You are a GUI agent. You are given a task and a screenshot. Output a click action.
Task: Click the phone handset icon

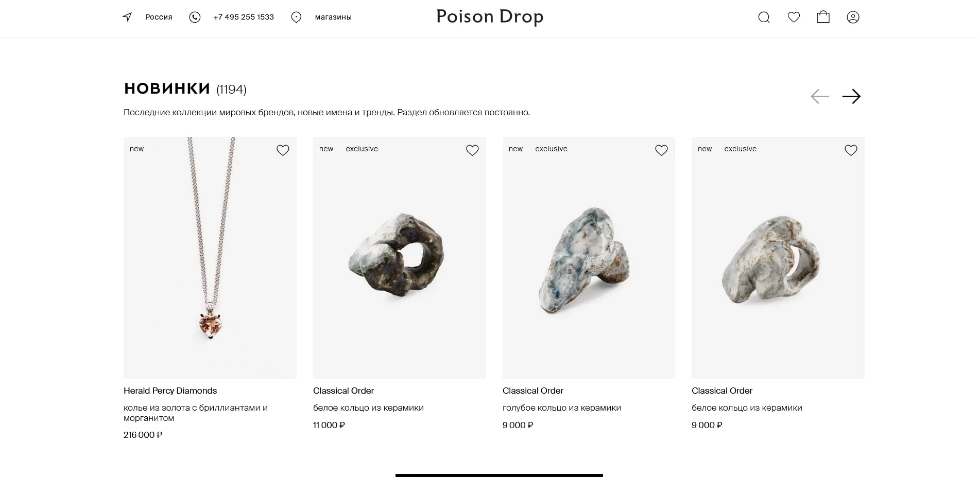click(195, 17)
